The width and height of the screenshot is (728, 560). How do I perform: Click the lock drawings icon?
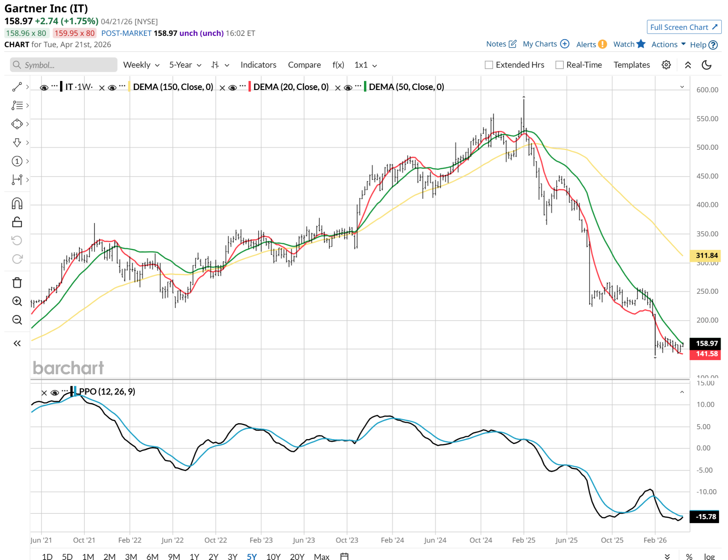pos(17,222)
